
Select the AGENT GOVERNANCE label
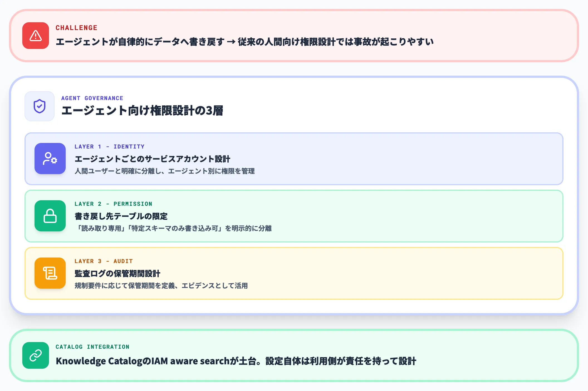(x=92, y=98)
